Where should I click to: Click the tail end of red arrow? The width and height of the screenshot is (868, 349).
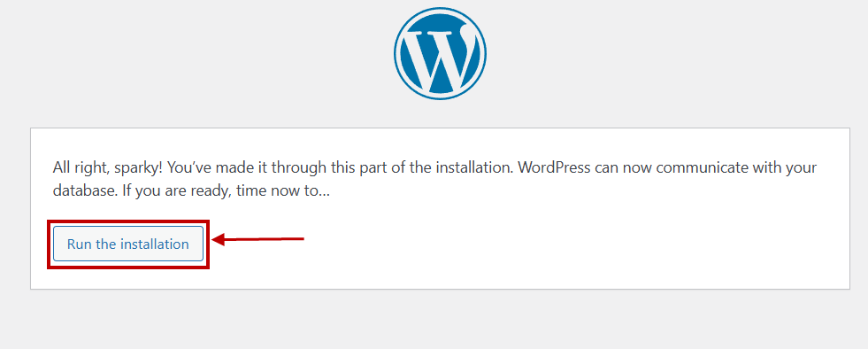point(301,239)
